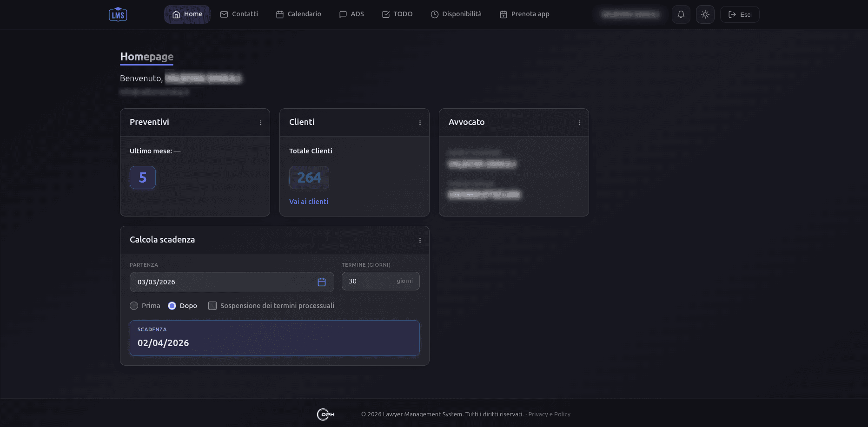Open the notifications bell
The image size is (868, 427).
click(x=681, y=14)
